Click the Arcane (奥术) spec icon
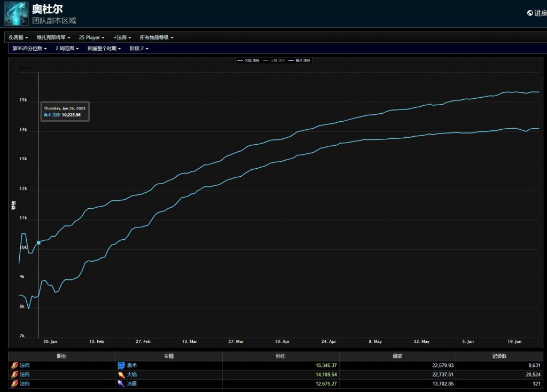Image resolution: width=547 pixels, height=392 pixels. 121,365
